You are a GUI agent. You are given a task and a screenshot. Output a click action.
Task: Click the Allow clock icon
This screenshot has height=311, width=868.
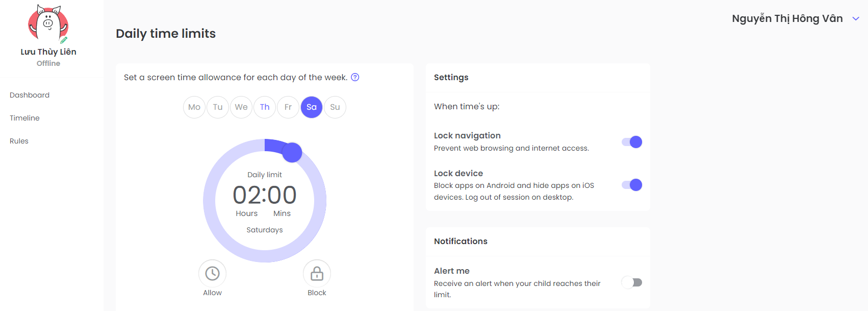click(213, 274)
